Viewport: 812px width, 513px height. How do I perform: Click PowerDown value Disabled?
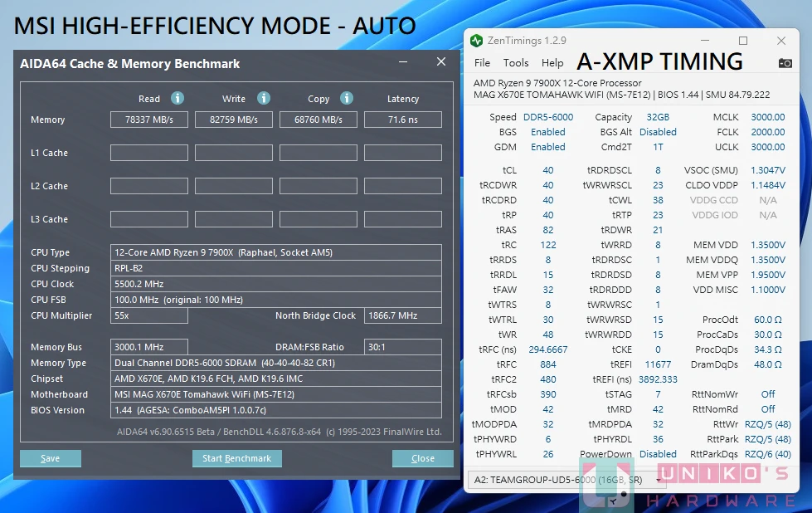tap(658, 454)
